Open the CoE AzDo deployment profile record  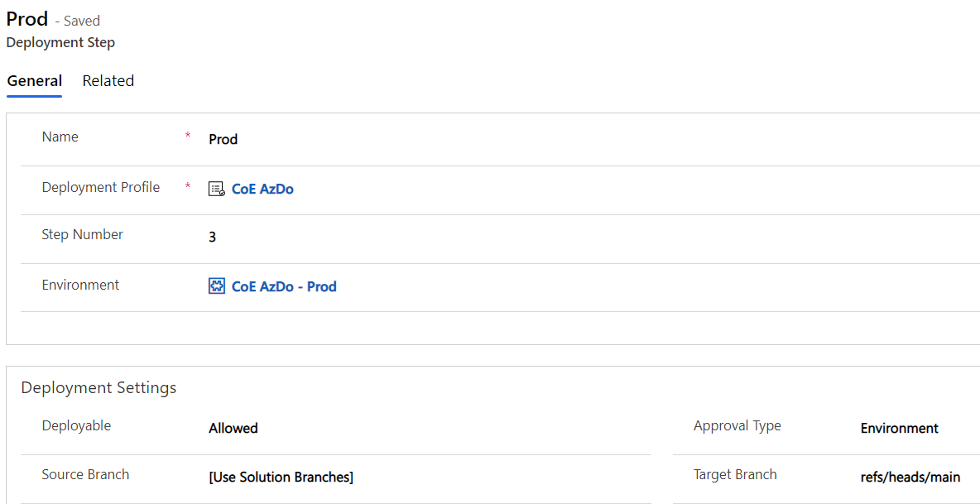point(262,189)
